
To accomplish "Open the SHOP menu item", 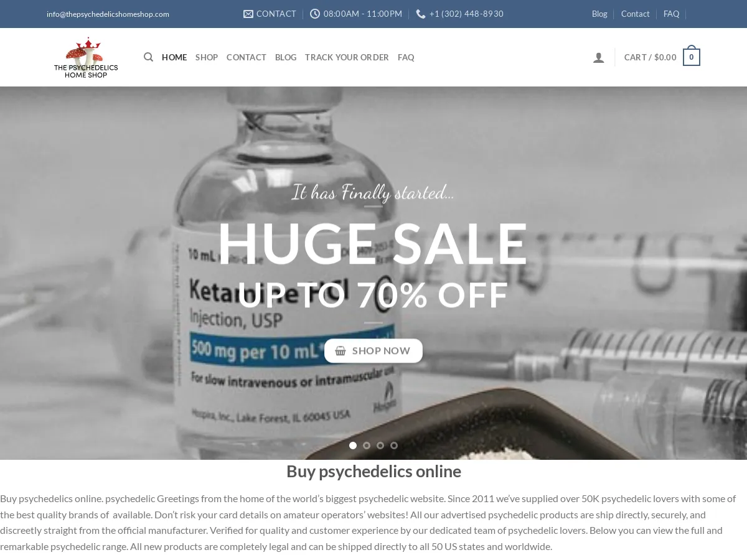I will click(207, 57).
